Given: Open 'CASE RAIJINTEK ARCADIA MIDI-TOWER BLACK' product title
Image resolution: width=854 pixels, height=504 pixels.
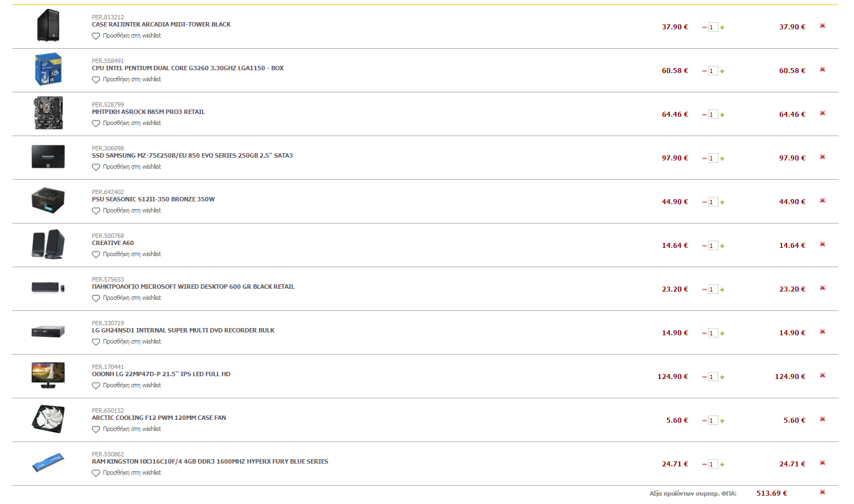Looking at the screenshot, I should coord(161,24).
